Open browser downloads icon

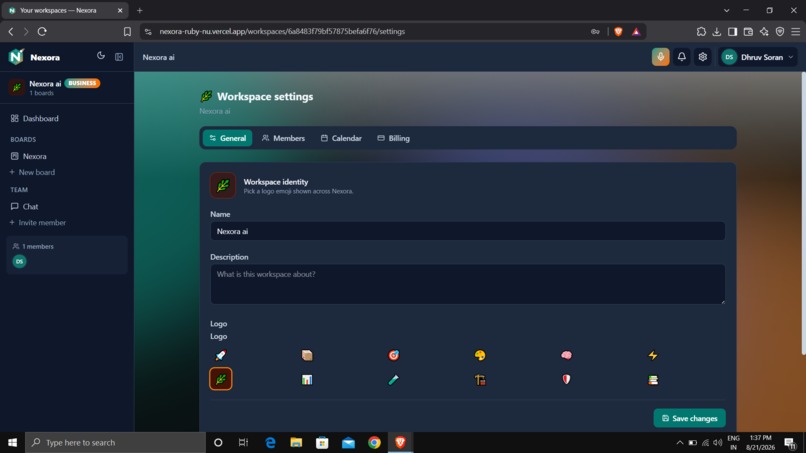(717, 31)
